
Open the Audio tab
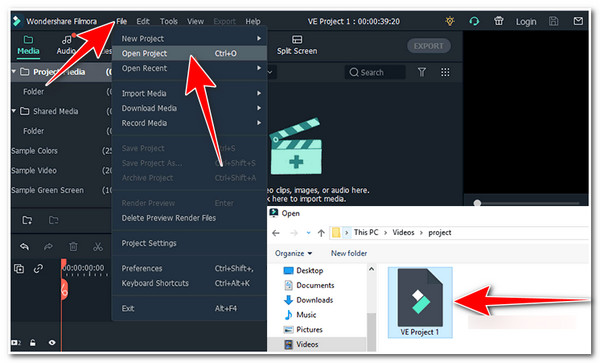[66, 45]
